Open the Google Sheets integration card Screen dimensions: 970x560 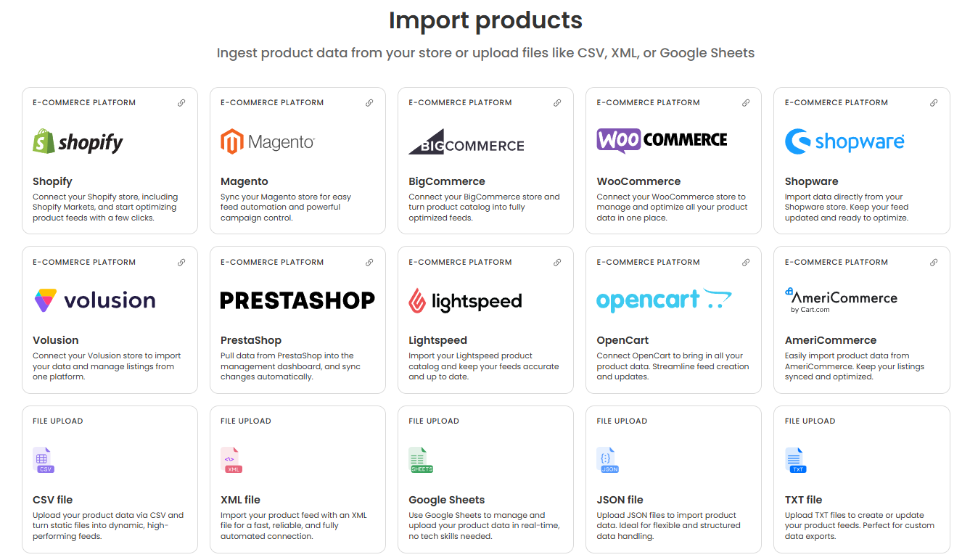click(x=485, y=479)
